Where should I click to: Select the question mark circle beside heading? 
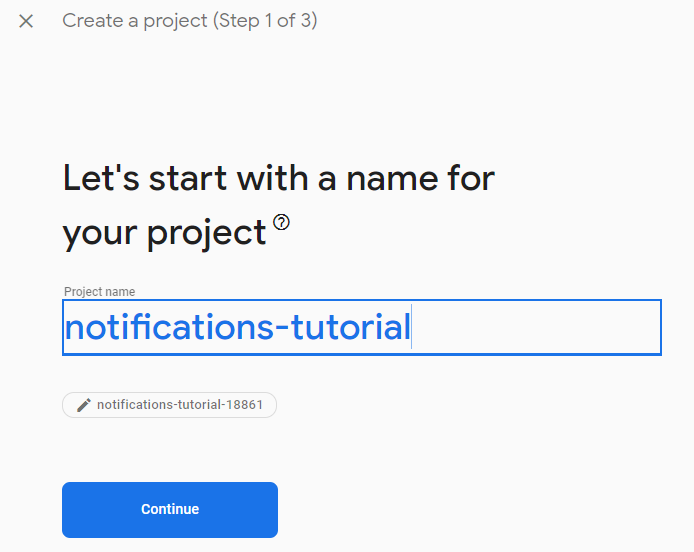281,222
